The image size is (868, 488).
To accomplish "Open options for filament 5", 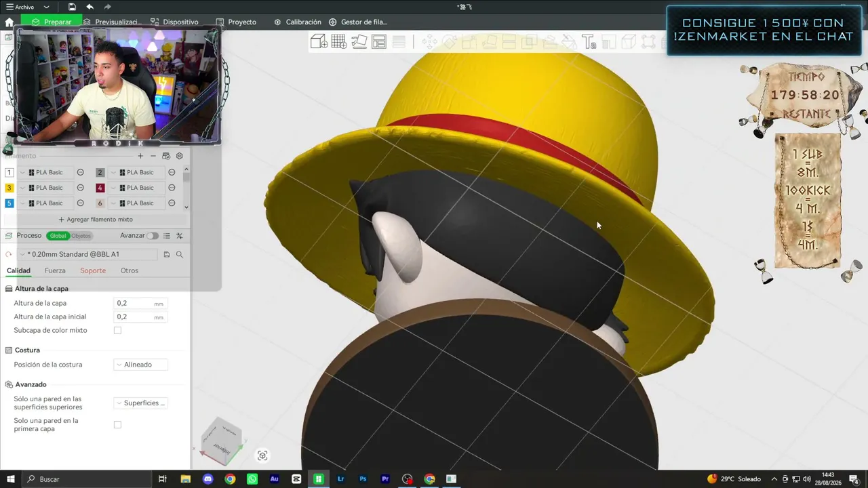I will coord(80,203).
